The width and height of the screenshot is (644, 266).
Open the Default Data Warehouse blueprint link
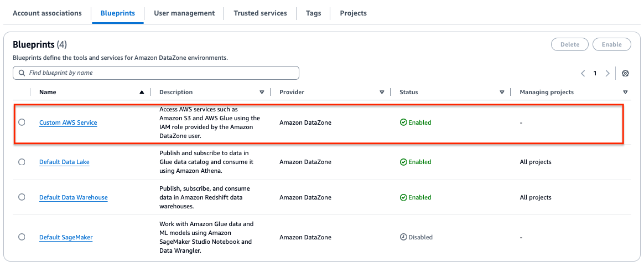(x=73, y=198)
